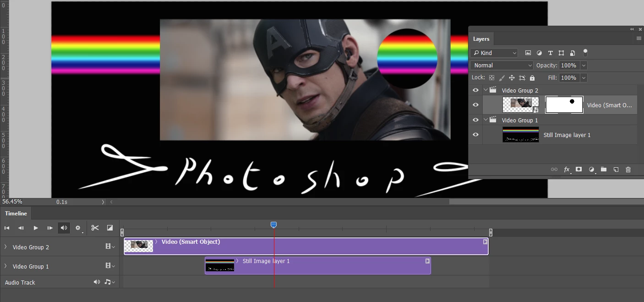This screenshot has width=644, height=302.
Task: Expand Video (Smart Object) clip properties chevron
Action: coord(156,242)
